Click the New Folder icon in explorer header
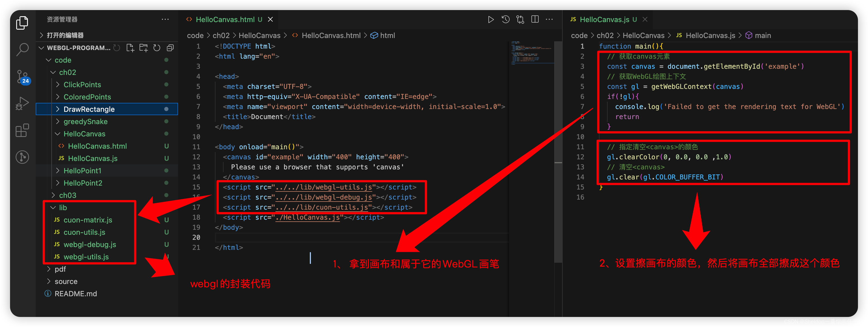The width and height of the screenshot is (868, 327). pos(143,48)
